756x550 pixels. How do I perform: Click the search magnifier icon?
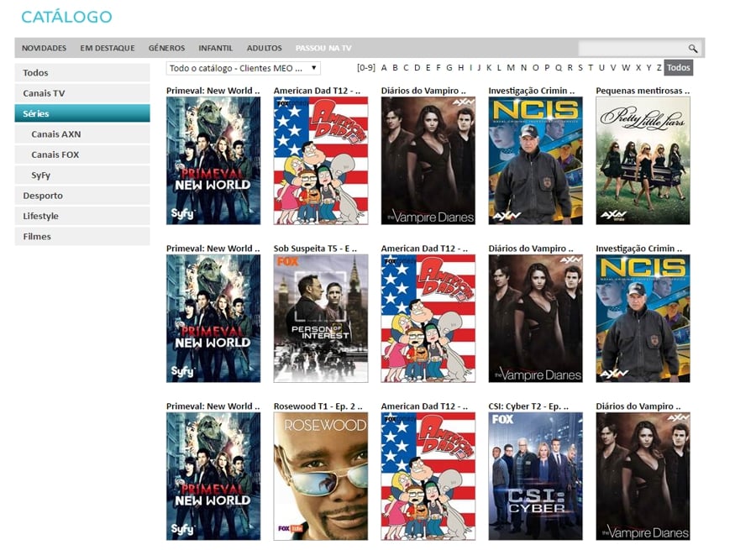[692, 48]
